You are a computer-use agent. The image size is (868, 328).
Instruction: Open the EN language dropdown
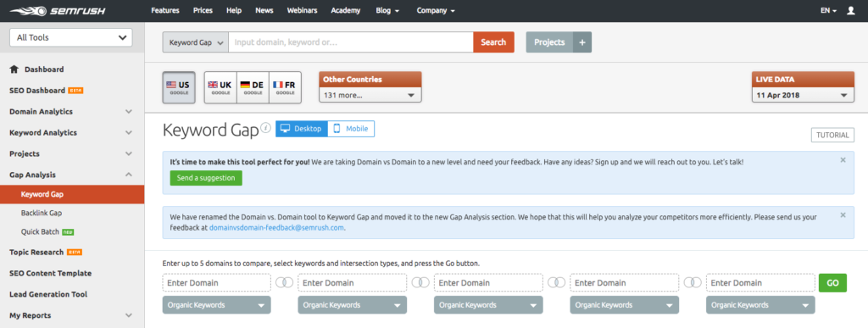tap(828, 10)
